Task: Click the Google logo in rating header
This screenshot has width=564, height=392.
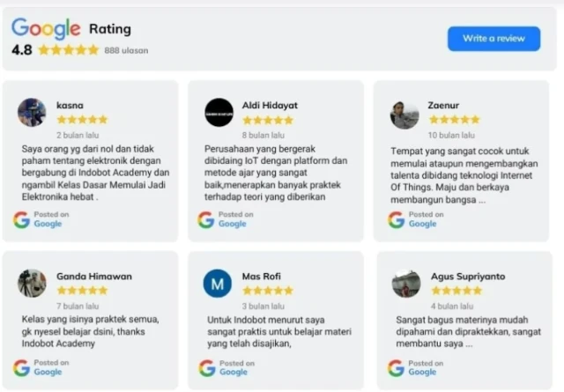Action: click(46, 28)
